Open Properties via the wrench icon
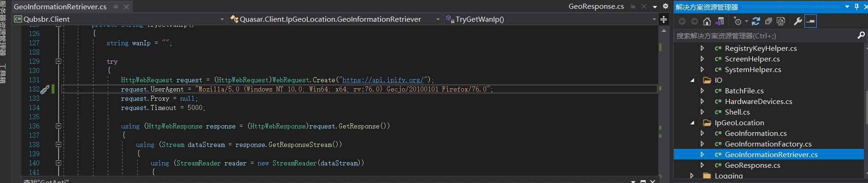The height and width of the screenshot is (183, 868). (798, 21)
